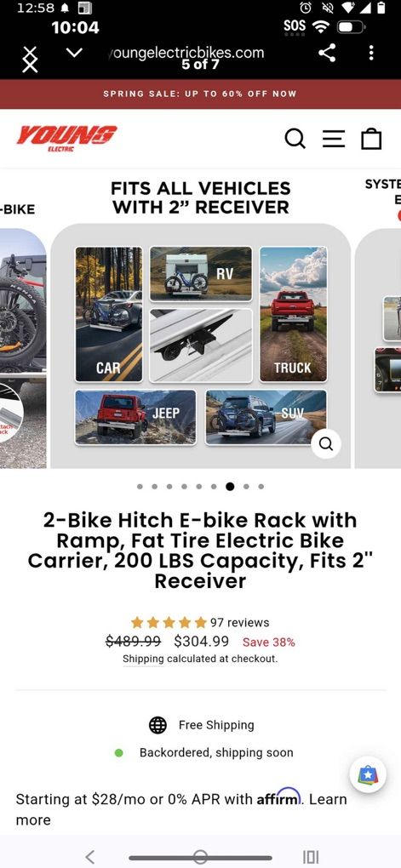Viewport: 401px width, 868px height.
Task: Click the Spring Sale announcement banner
Action: click(x=201, y=94)
